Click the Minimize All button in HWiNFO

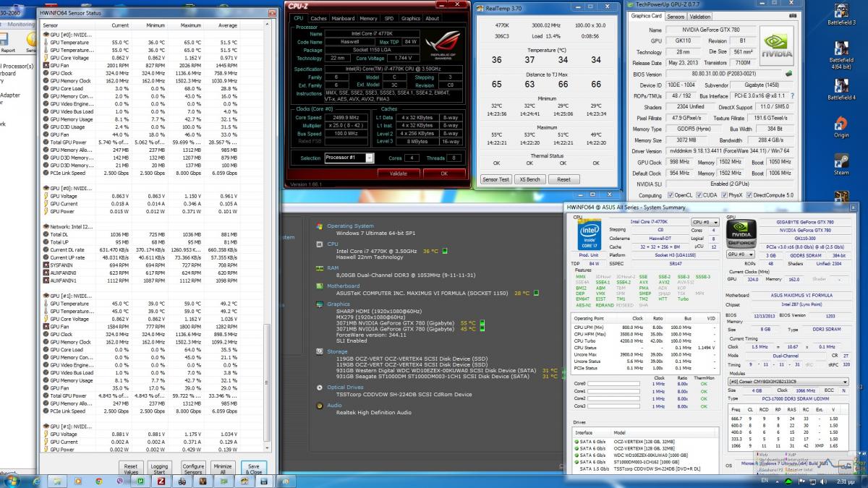(223, 467)
